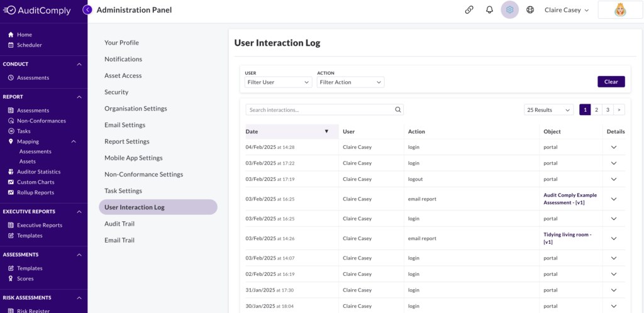Open Tidying living room [v1] link
Screen dimensions: 644x313
click(567, 238)
